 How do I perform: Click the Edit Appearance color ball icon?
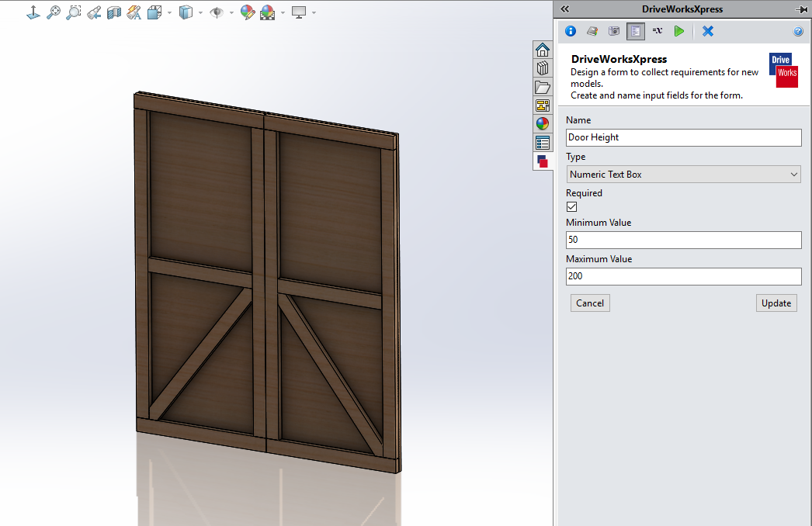[x=247, y=12]
